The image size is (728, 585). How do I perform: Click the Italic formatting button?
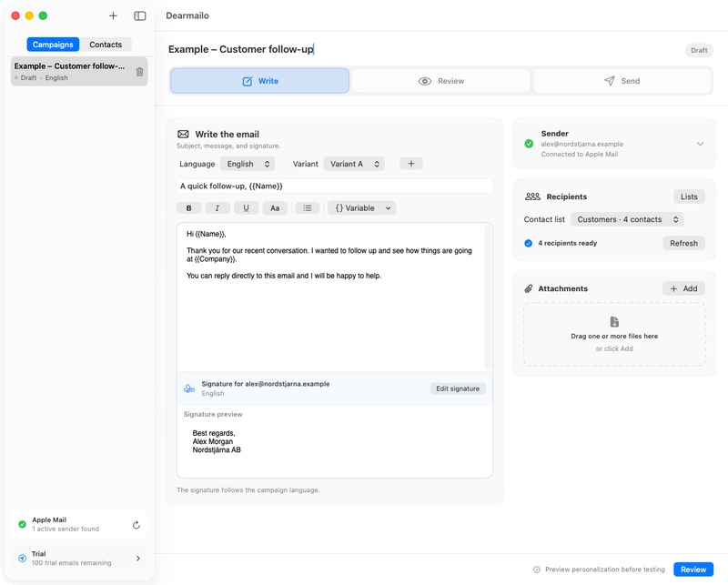(x=217, y=208)
